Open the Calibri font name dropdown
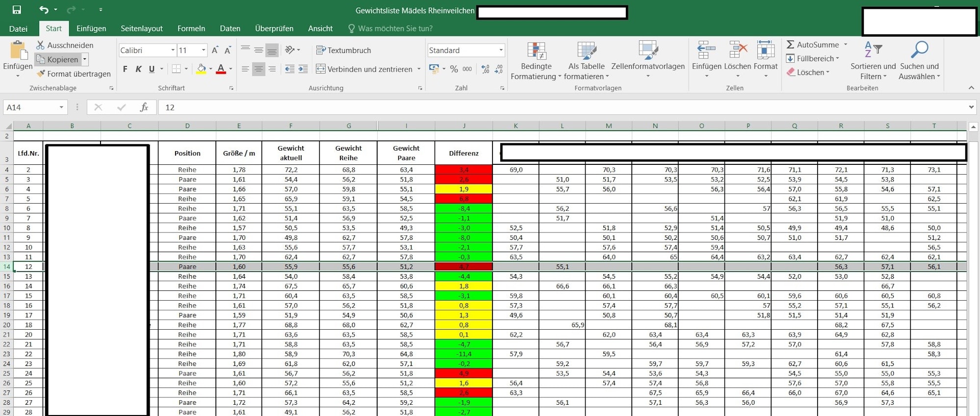980x416 pixels. tap(173, 50)
